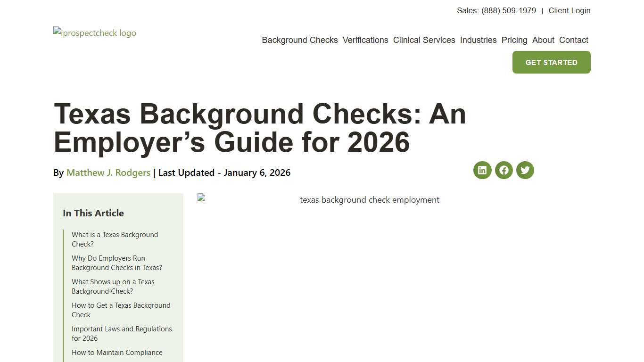Click the GET STARTED button

point(551,62)
